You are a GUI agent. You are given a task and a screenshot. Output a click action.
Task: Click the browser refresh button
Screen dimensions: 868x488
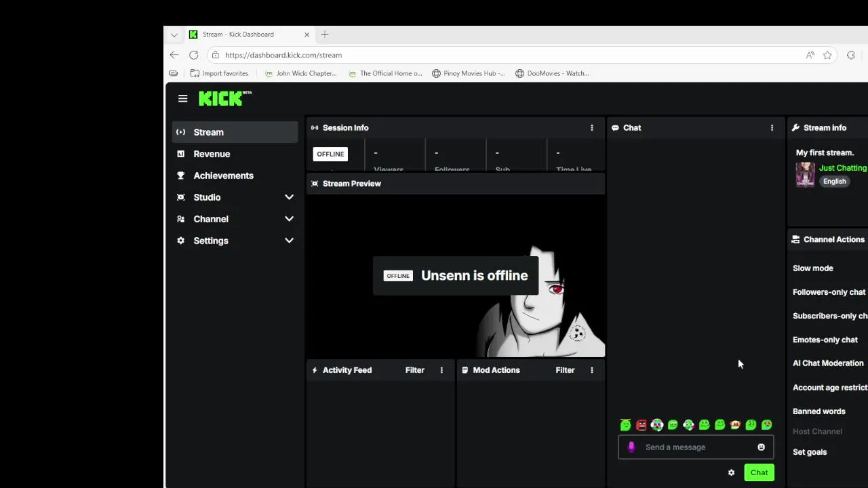point(194,55)
